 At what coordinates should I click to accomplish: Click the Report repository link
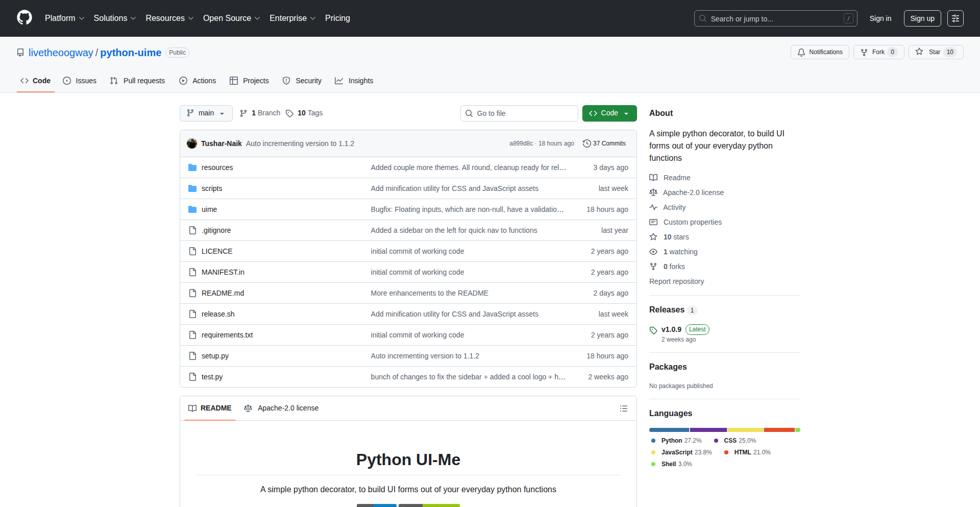676,281
